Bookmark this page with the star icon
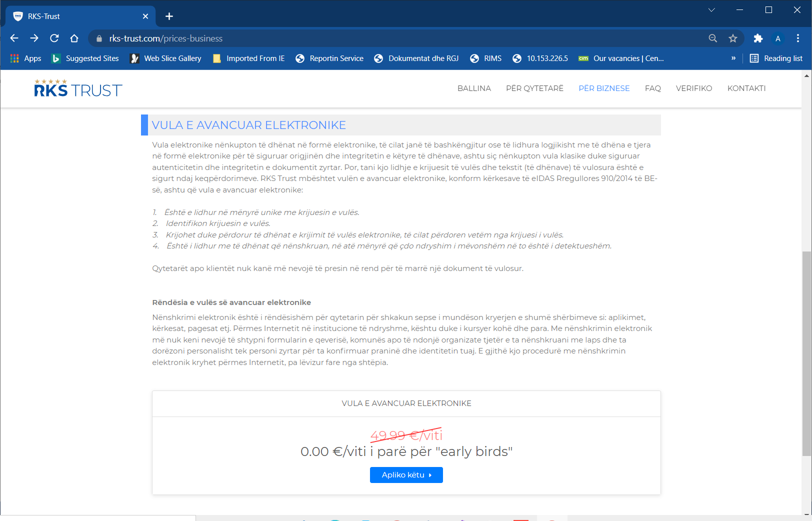 pyautogui.click(x=733, y=38)
